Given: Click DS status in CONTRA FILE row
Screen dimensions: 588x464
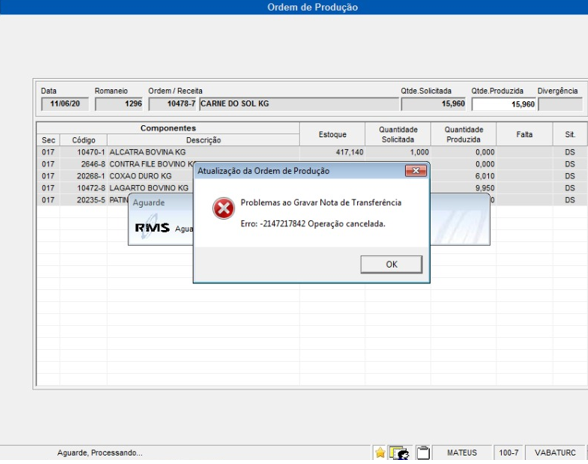Looking at the screenshot, I should tap(570, 164).
